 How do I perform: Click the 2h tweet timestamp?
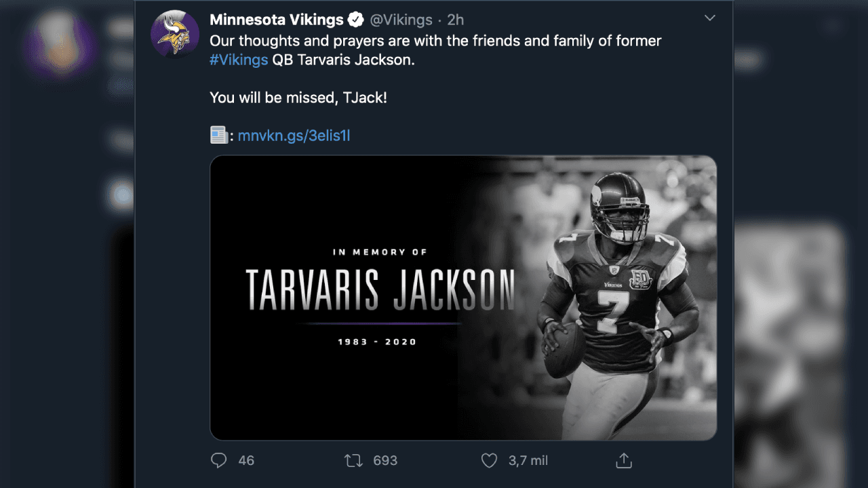(456, 20)
